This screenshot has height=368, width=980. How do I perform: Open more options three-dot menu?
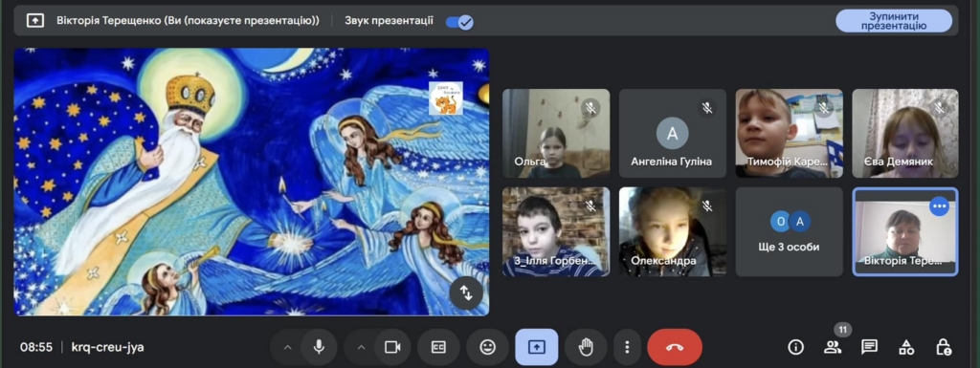(627, 347)
